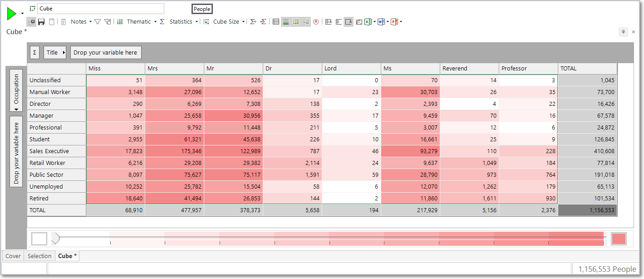The height and width of the screenshot is (279, 644).
Task: Toggle the coloured grid thematic view icon
Action: 296,22
